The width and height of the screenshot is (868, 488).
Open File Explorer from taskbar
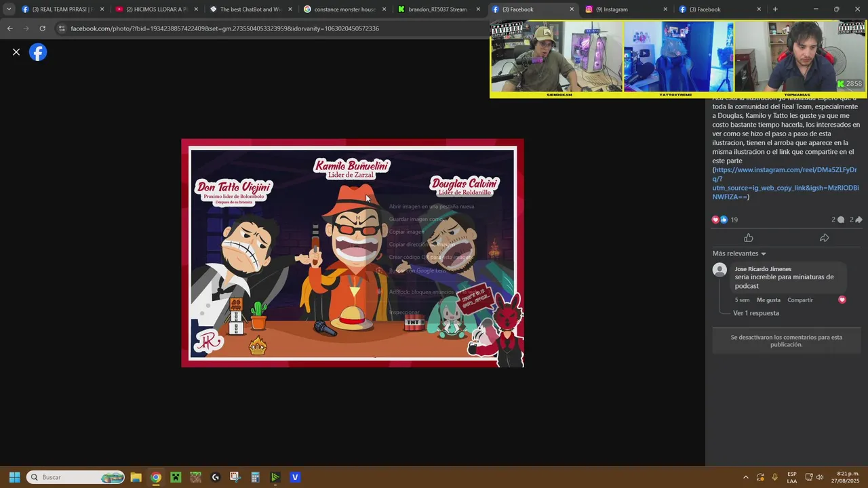pos(136,477)
